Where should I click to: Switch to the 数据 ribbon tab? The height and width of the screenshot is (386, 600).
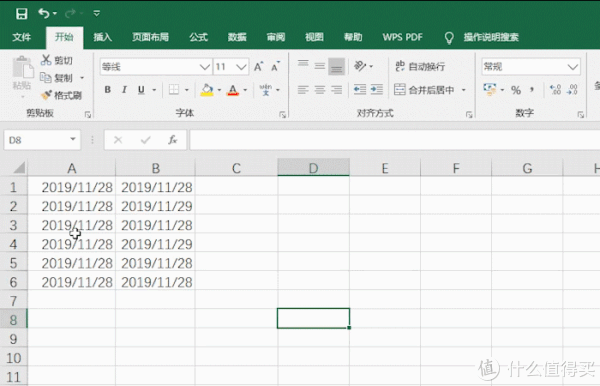237,37
